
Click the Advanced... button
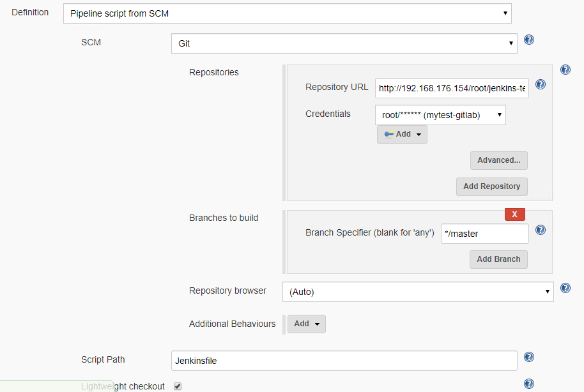498,160
